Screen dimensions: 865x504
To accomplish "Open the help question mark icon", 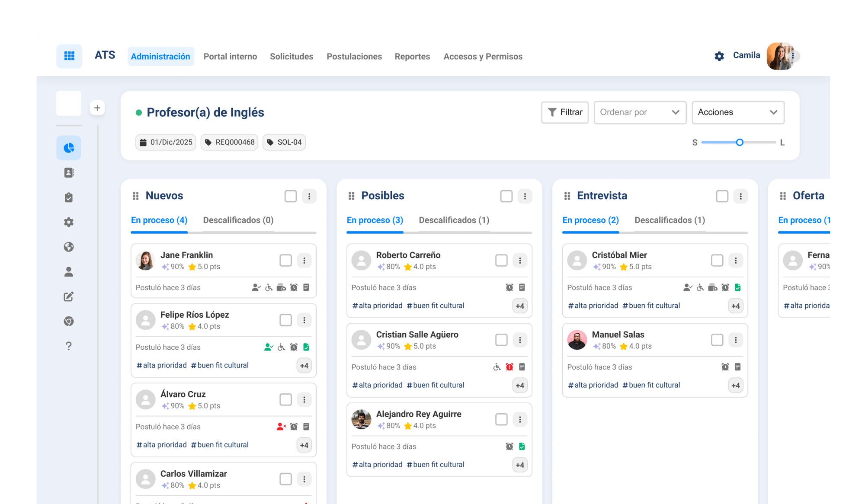I will tap(69, 346).
